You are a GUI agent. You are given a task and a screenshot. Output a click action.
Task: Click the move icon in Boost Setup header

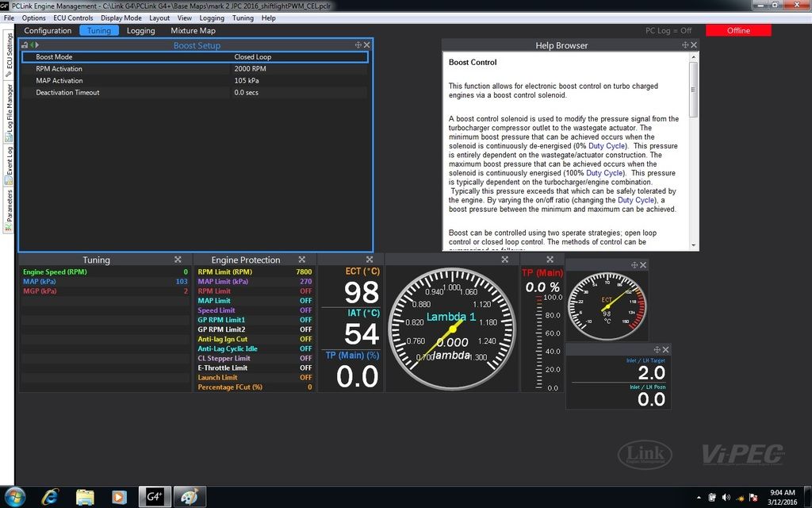(x=358, y=45)
